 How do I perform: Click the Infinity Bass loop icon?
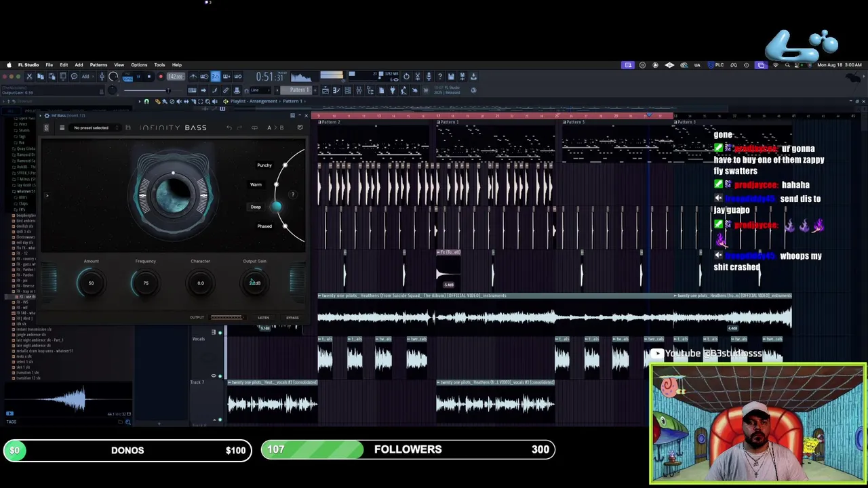point(254,127)
